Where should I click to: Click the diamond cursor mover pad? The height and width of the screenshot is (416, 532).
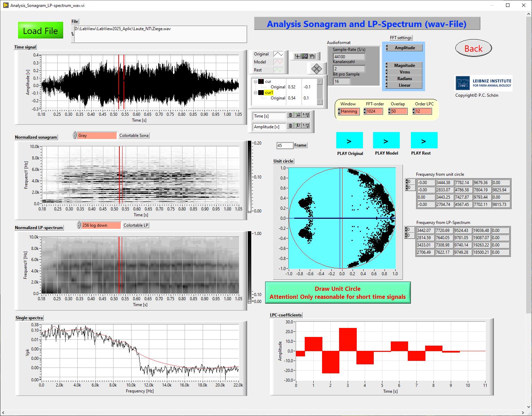[x=316, y=69]
